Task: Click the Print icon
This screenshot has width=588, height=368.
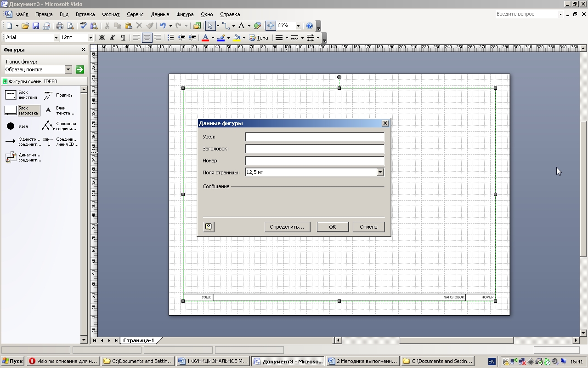Action: [60, 26]
